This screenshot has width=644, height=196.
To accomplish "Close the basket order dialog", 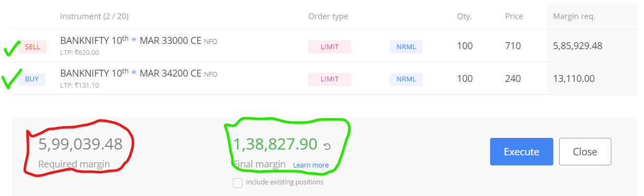I will pyautogui.click(x=585, y=152).
